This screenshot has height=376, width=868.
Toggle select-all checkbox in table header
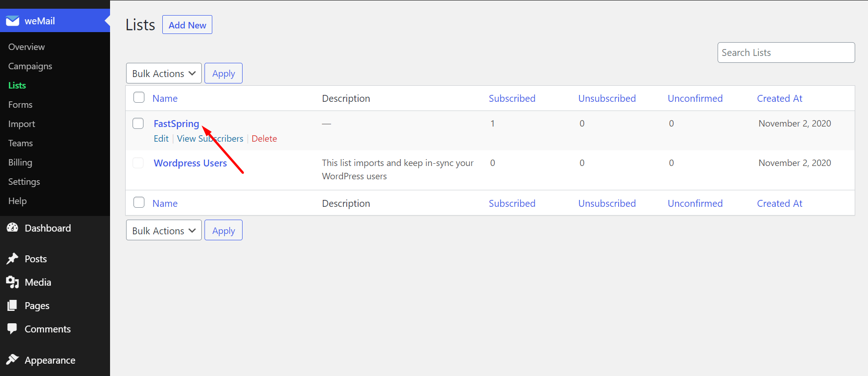(139, 98)
